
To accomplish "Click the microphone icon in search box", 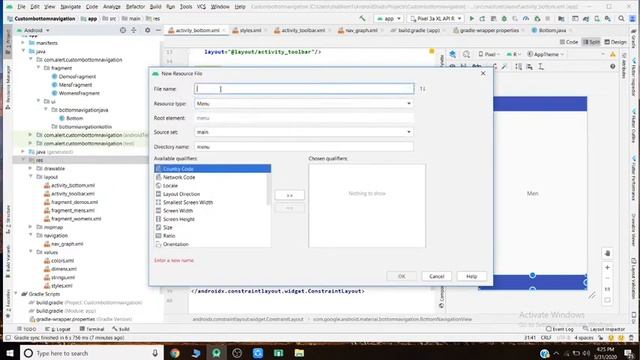I will [155, 353].
